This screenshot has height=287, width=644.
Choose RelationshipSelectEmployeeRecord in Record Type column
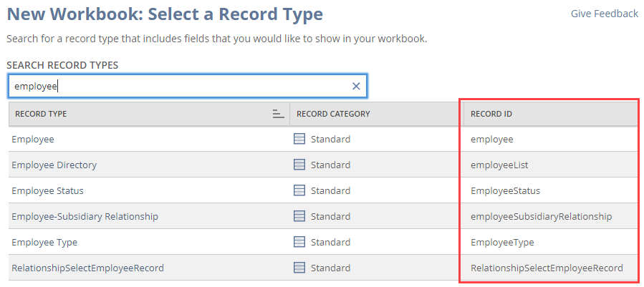point(87,268)
